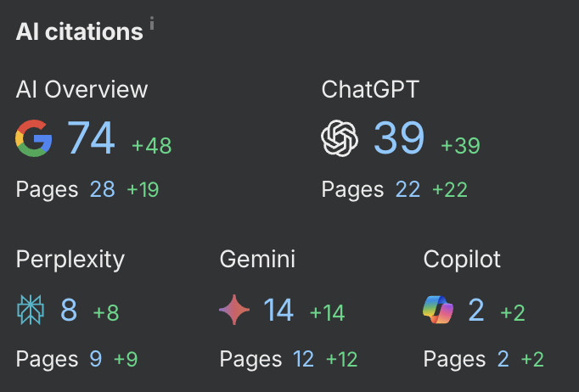The height and width of the screenshot is (392, 579).
Task: Click the Copilot logo icon
Action: pyautogui.click(x=438, y=310)
